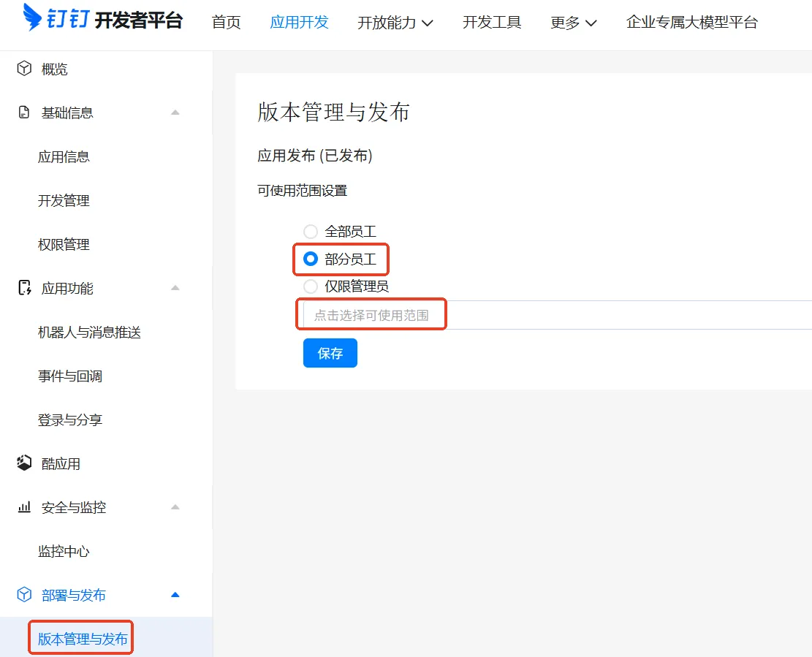This screenshot has width=812, height=657.
Task: Click the 安全与监控 chart icon
Action: (24, 507)
